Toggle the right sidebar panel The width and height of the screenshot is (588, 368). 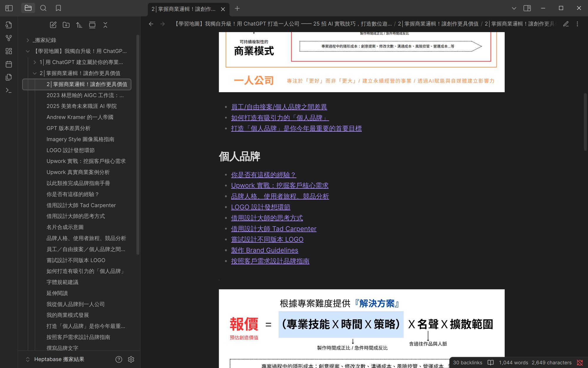tap(527, 8)
